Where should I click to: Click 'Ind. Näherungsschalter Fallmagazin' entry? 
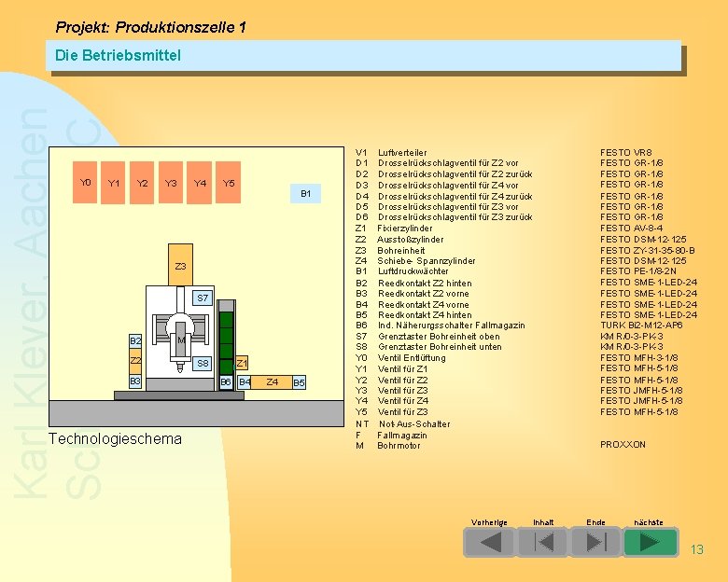click(452, 326)
